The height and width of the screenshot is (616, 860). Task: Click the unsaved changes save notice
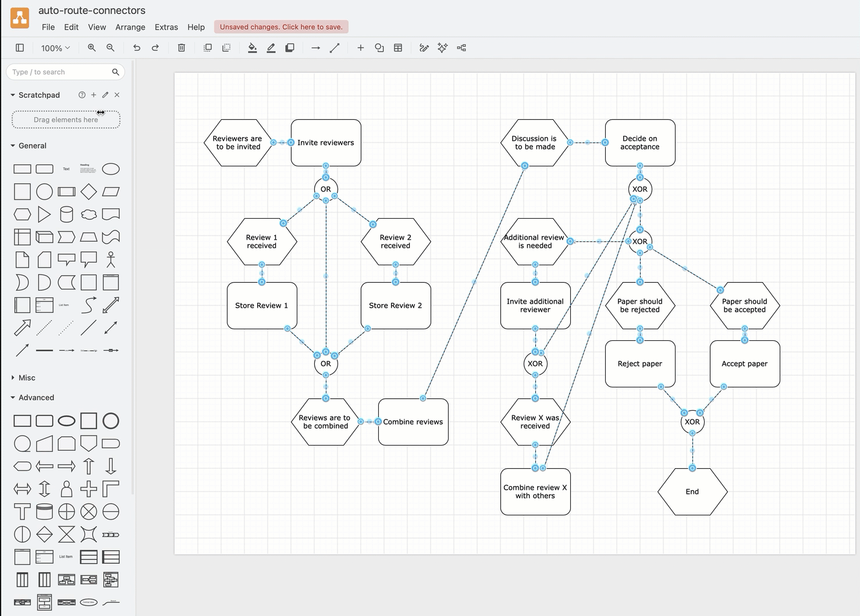[x=282, y=27]
